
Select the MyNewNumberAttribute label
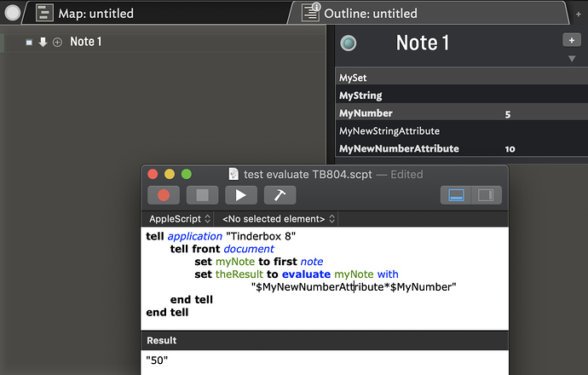coord(399,148)
